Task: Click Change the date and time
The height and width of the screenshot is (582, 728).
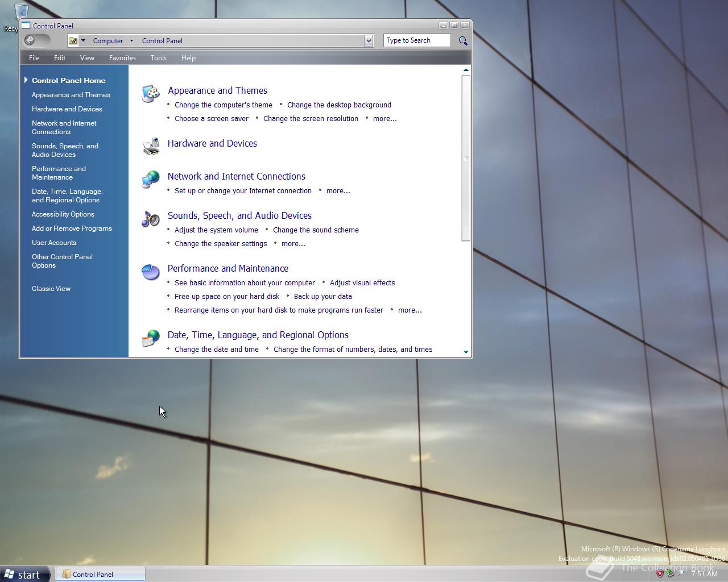Action: pyautogui.click(x=217, y=350)
